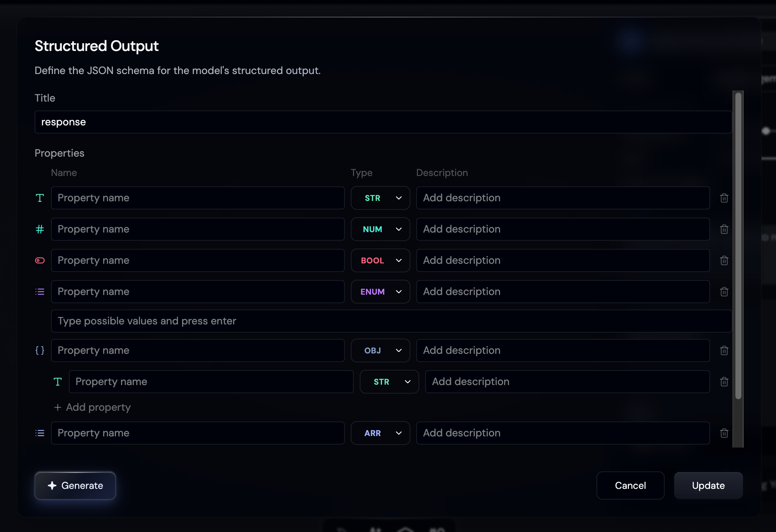
Task: Cancel the structured output dialog
Action: click(630, 485)
